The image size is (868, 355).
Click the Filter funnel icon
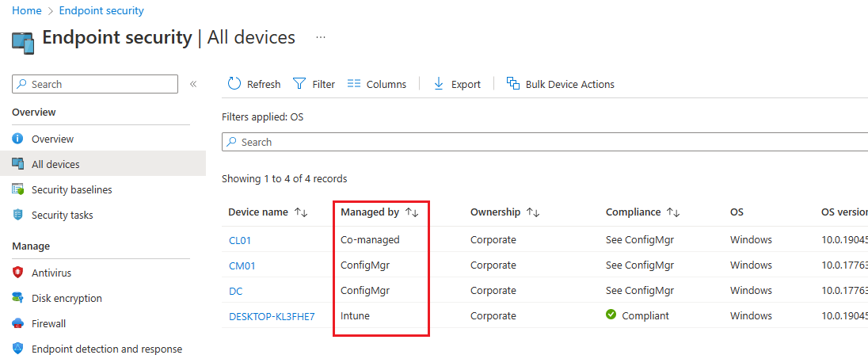coord(299,84)
